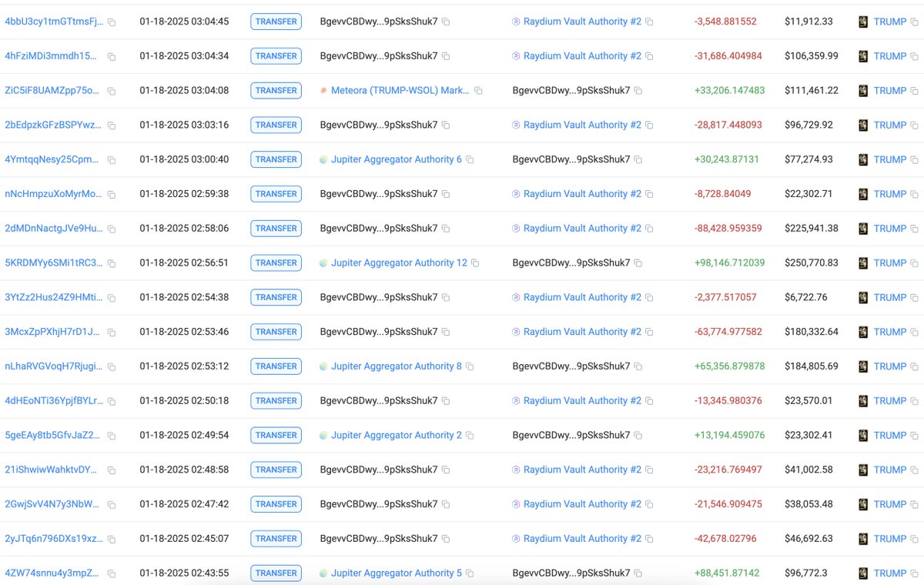Copy signature 4YmtqqNesy25Cpm with its copy icon
The height and width of the screenshot is (585, 924).
(x=112, y=160)
